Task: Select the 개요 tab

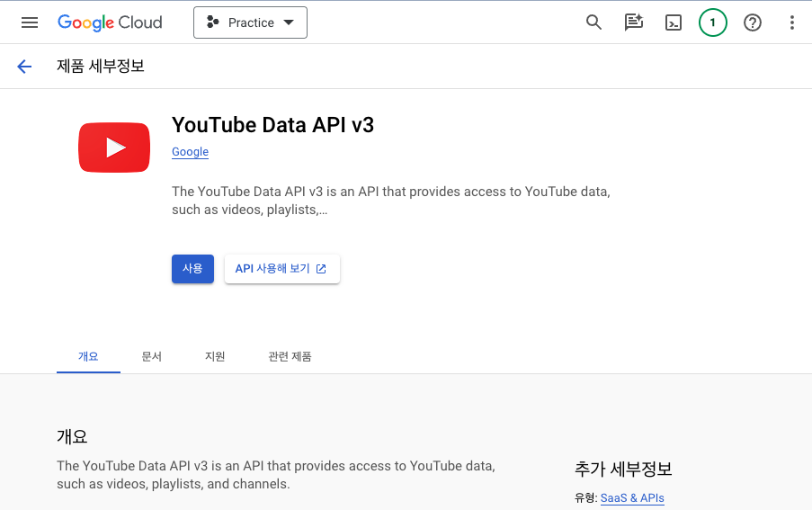Action: (88, 356)
